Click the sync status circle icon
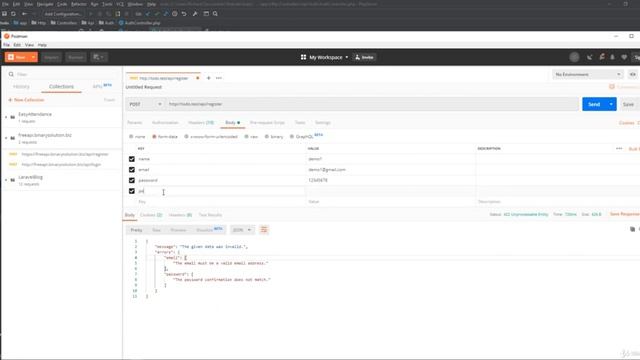 (x=574, y=58)
